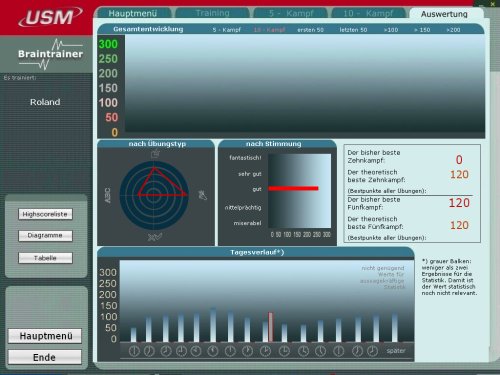Click the red 50 axis label
500x375 pixels.
(x=112, y=117)
